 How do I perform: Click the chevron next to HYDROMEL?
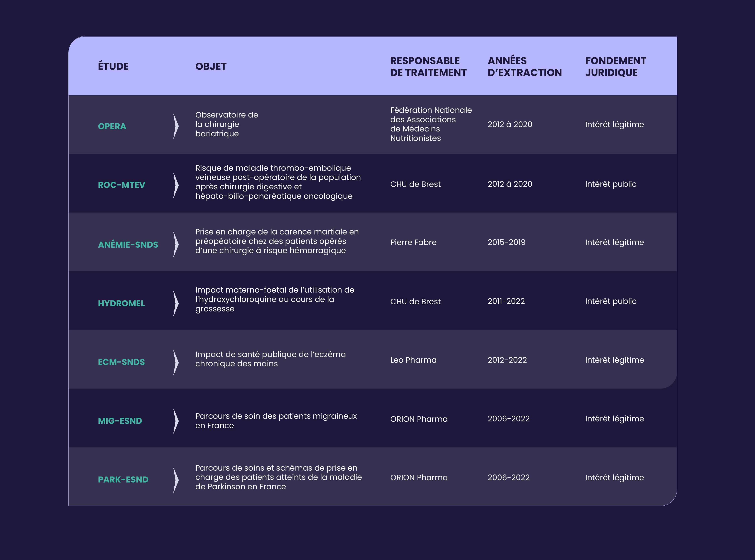(x=176, y=303)
